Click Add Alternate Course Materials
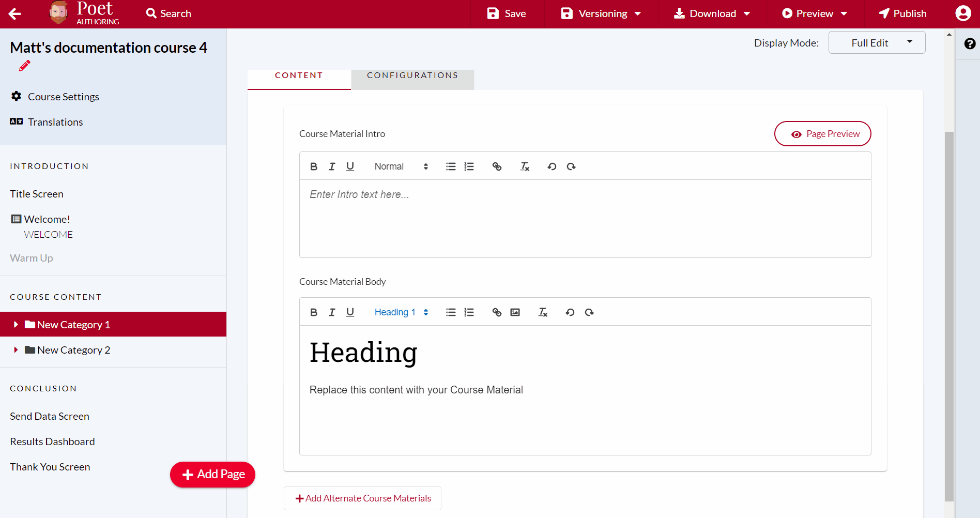Screen dimensions: 980x518 [362, 498]
